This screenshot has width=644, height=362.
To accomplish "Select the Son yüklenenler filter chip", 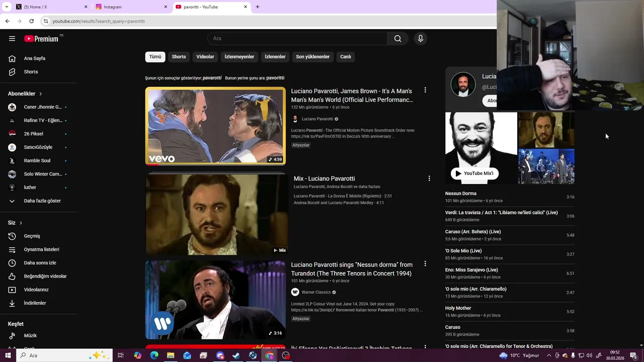I will click(313, 57).
